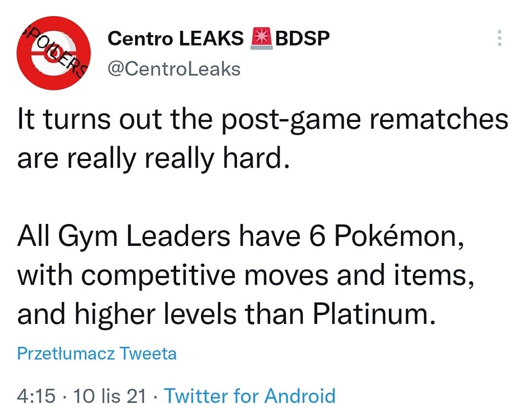Viewport: 527px width, 420px height.
Task: Click the 4:15 timestamp
Action: point(36,395)
